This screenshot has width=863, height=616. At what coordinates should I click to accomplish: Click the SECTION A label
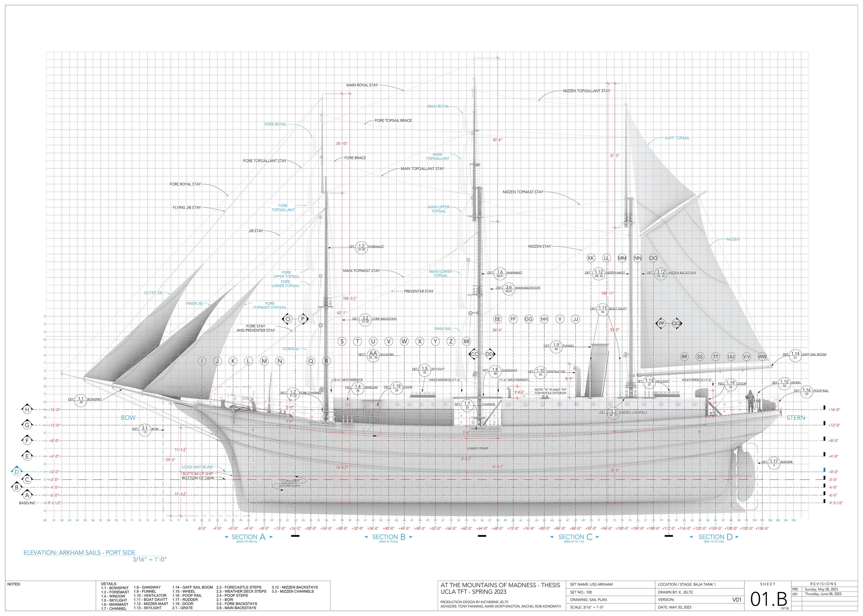(x=249, y=537)
